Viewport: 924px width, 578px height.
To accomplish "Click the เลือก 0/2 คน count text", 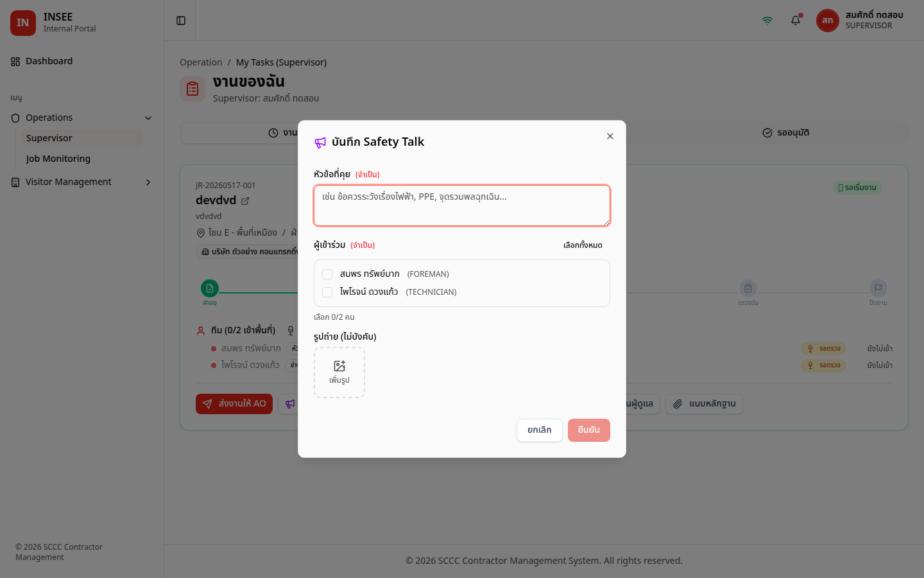I will [x=334, y=317].
